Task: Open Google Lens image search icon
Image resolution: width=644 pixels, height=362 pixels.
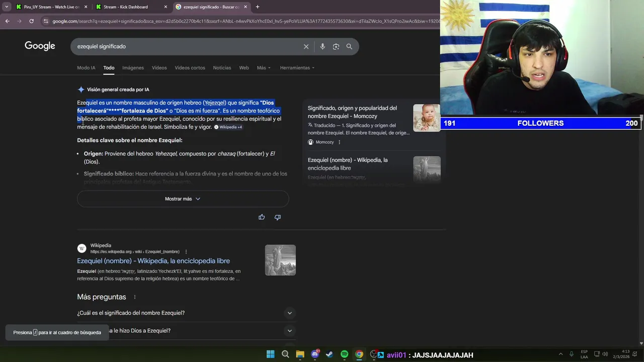Action: click(x=336, y=46)
